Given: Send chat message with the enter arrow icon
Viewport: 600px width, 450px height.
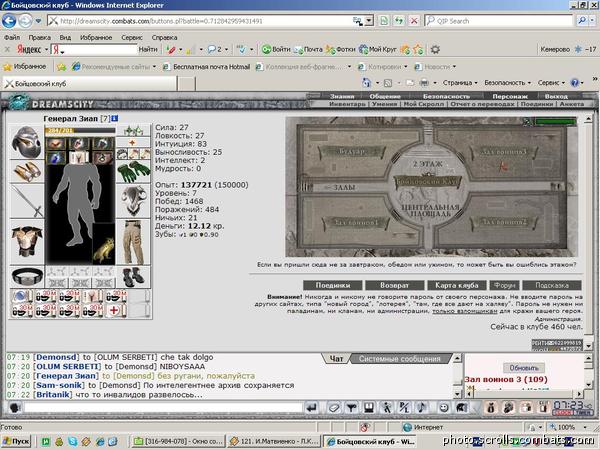Looking at the screenshot, I should (x=312, y=408).
